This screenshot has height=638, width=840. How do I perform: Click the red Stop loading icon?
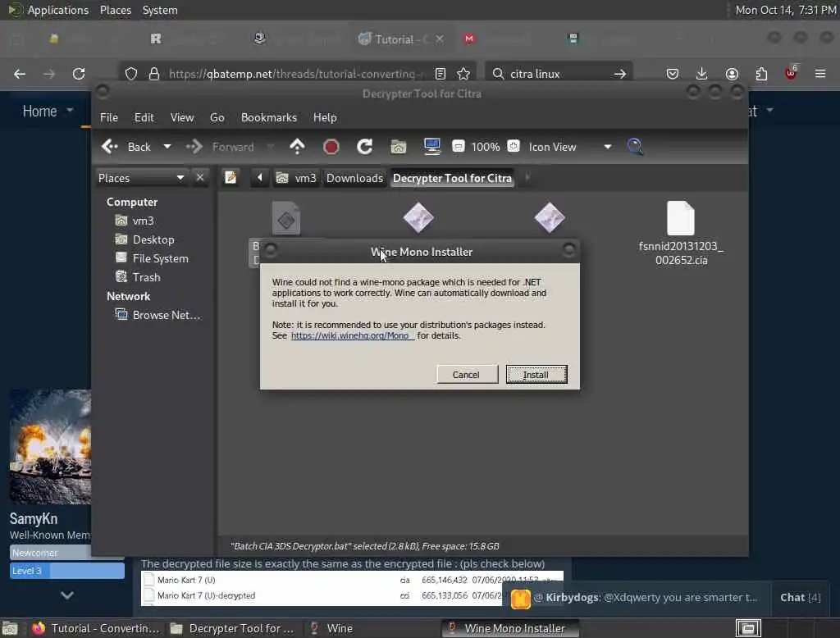pyautogui.click(x=331, y=147)
